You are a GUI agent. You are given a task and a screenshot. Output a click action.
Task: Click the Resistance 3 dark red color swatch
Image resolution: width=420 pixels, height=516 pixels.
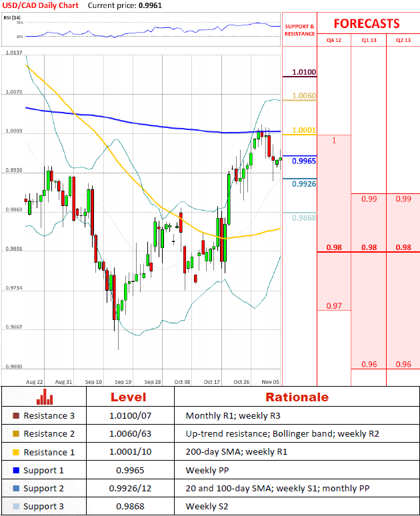click(15, 415)
